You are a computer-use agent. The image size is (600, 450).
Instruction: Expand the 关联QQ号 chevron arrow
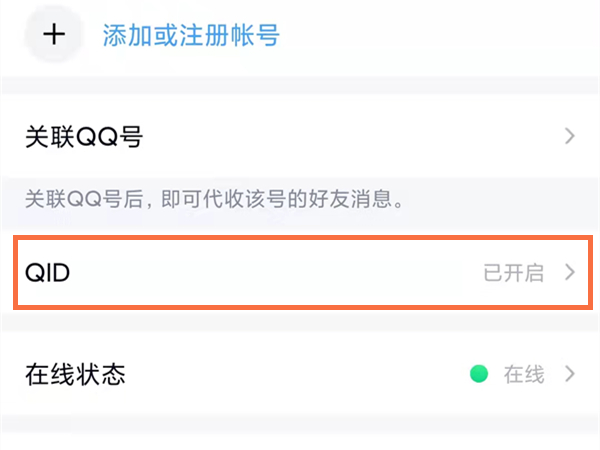(570, 136)
